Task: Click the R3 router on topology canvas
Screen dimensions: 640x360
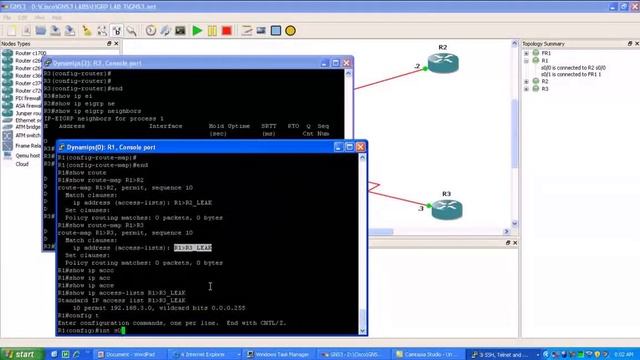Action: point(447,209)
